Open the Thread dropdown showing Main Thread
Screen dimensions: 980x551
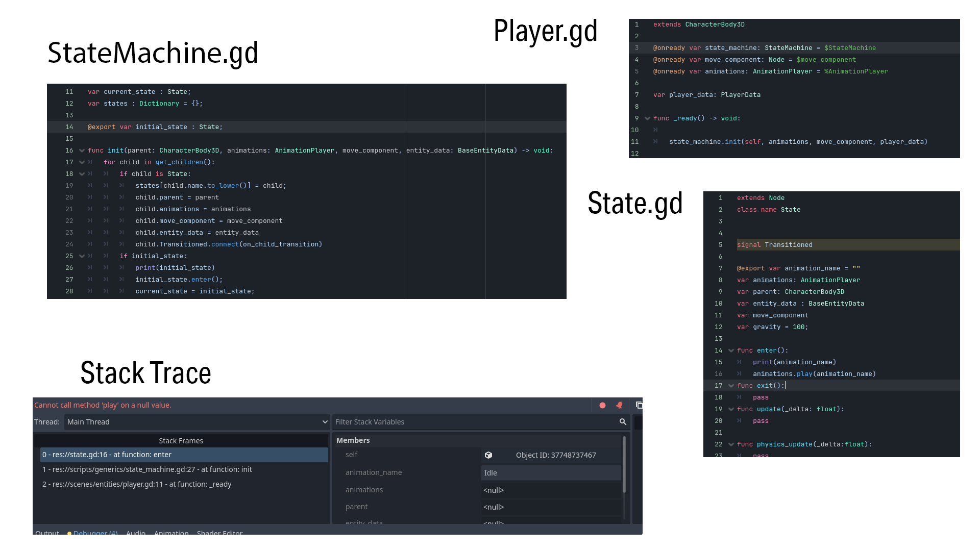coord(197,422)
